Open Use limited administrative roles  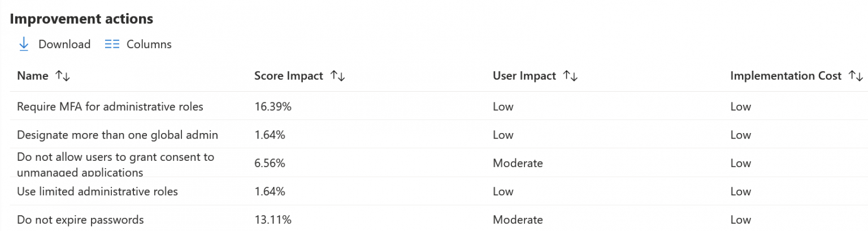coord(97,191)
